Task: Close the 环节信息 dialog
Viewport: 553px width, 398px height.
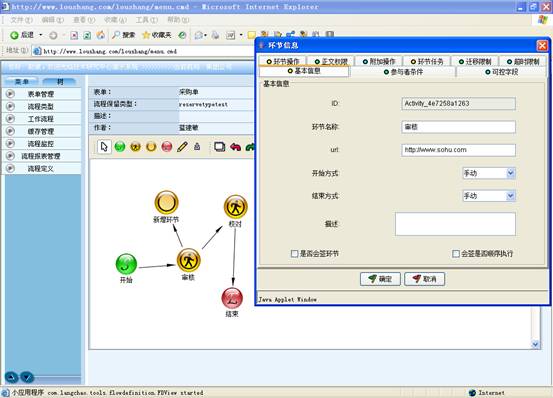Action: (542, 45)
